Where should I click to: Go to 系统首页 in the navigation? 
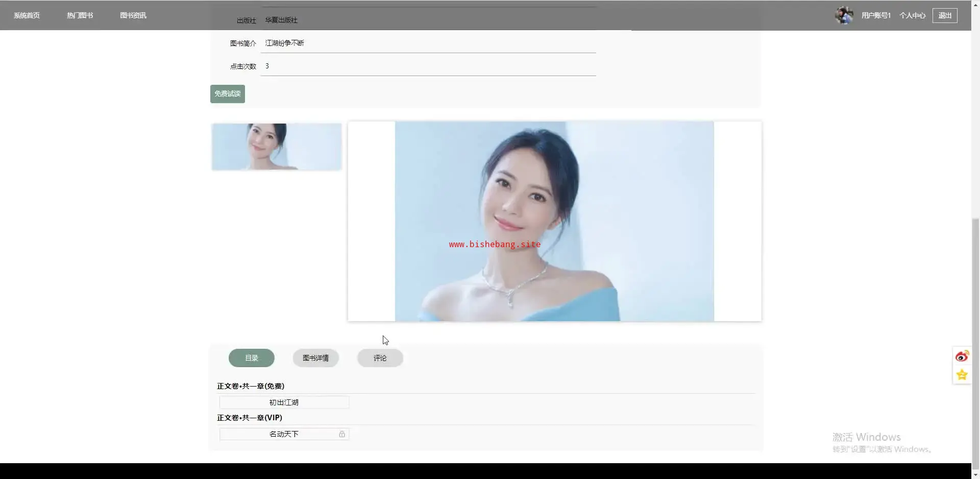click(27, 15)
